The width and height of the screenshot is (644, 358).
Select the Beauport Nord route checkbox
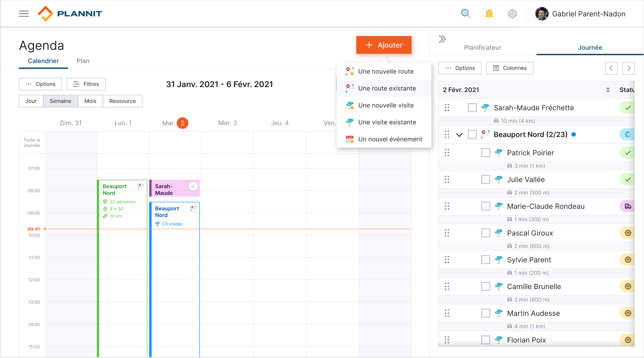coord(472,134)
